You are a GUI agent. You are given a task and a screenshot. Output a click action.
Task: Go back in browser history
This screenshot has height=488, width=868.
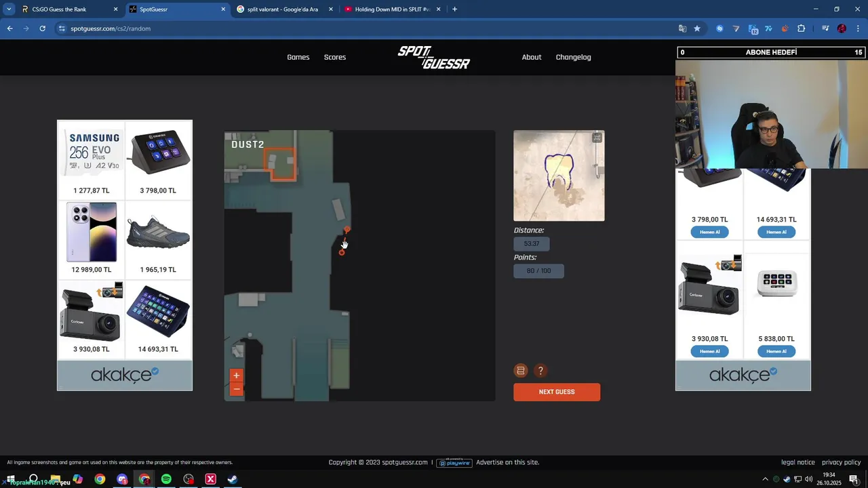[x=10, y=28]
